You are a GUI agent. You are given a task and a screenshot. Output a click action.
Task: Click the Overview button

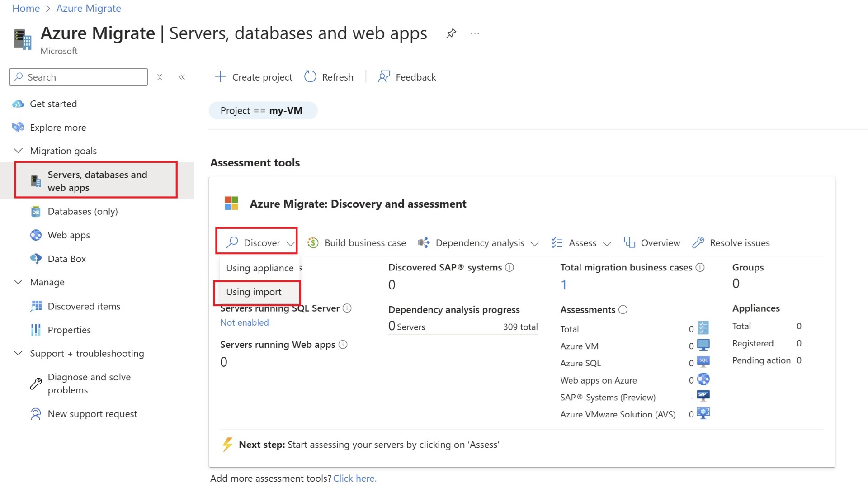coord(652,243)
